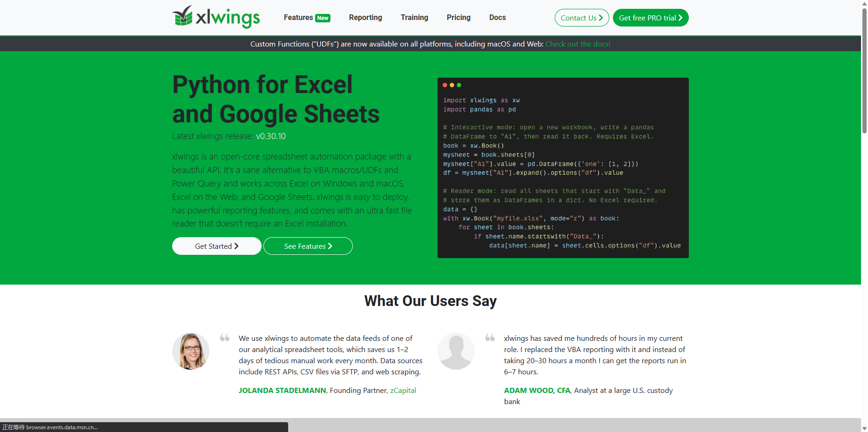
Task: Click the page's vertical scrollbar thumb
Action: [x=864, y=70]
